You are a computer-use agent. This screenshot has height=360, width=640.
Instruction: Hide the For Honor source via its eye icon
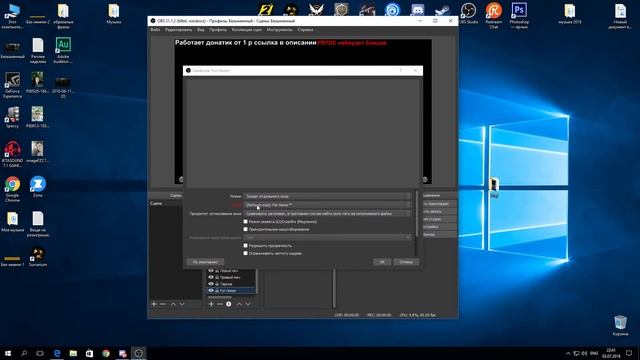coord(211,291)
